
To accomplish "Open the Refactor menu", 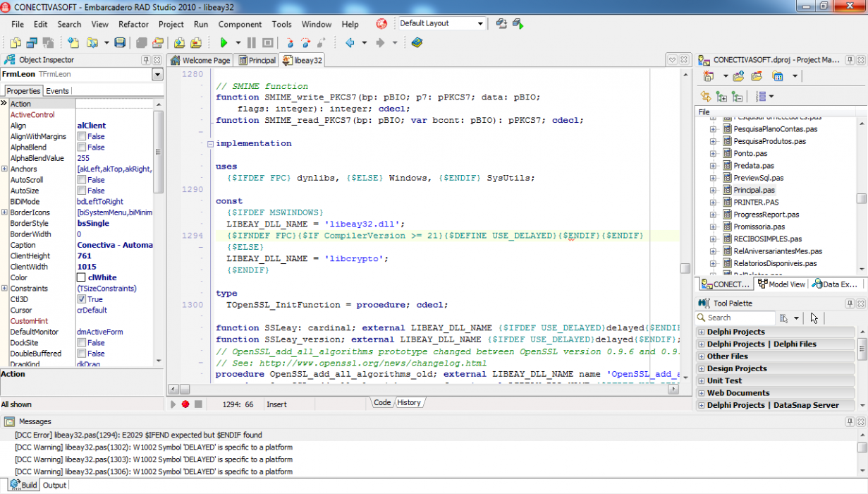I will click(133, 24).
